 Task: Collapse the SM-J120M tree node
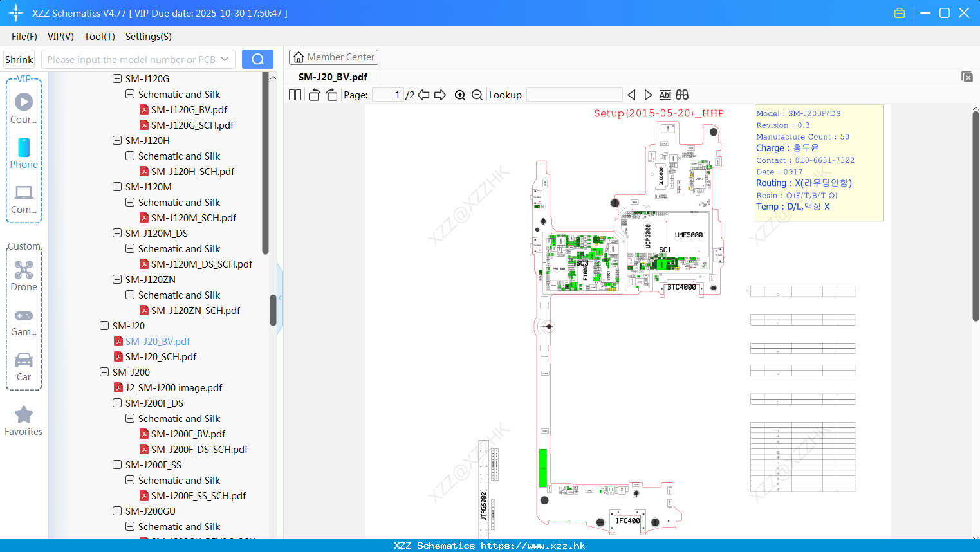tap(117, 187)
